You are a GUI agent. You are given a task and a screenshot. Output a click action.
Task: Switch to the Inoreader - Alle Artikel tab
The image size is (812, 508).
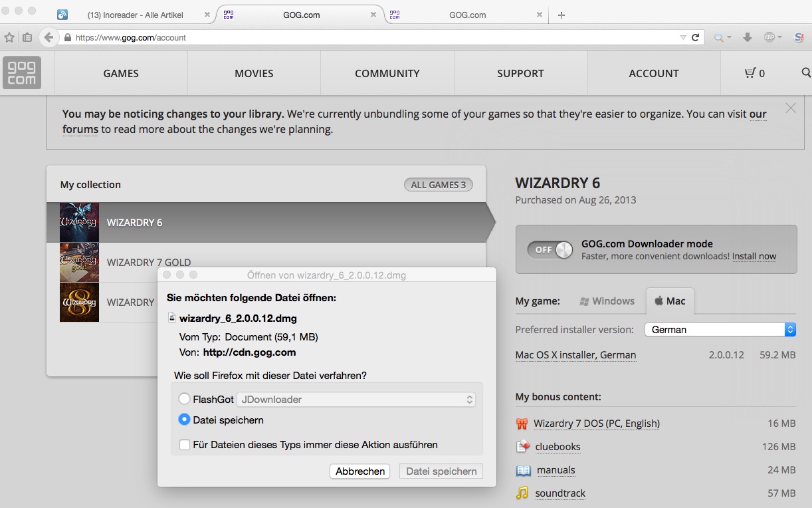pyautogui.click(x=135, y=15)
